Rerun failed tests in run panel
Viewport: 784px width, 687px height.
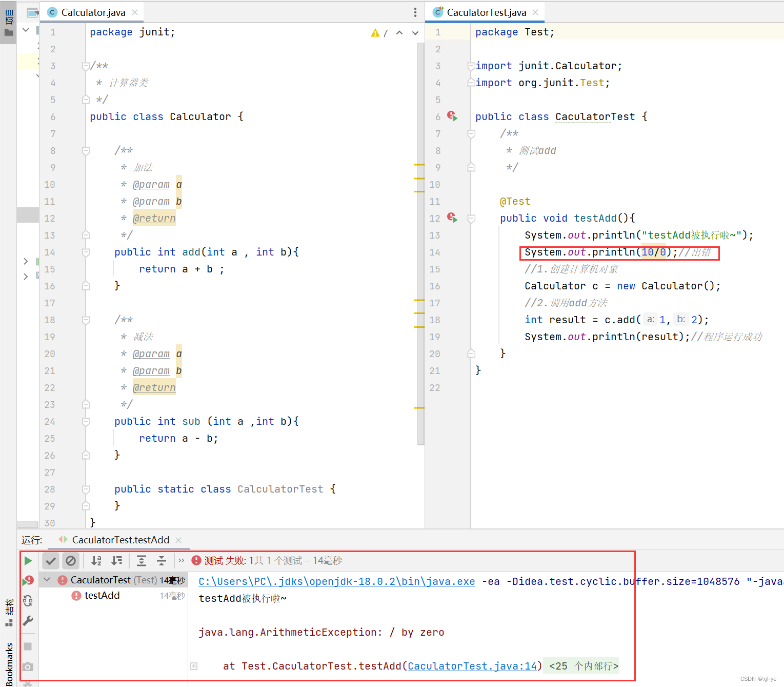(x=28, y=580)
